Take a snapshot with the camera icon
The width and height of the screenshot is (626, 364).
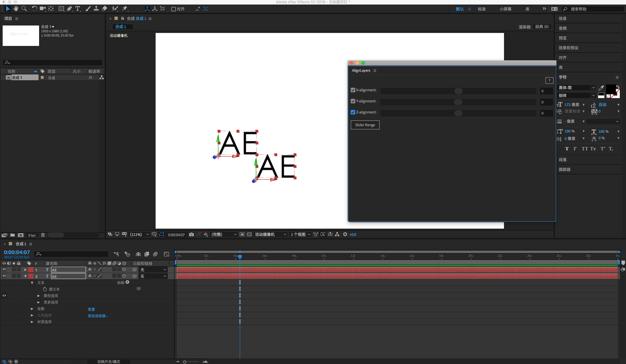point(191,234)
